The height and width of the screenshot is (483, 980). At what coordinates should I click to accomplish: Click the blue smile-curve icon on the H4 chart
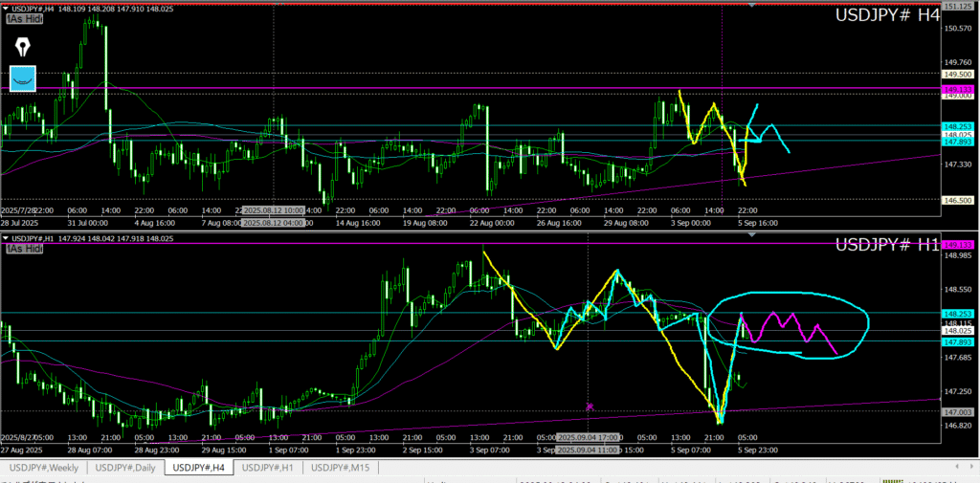tap(23, 78)
